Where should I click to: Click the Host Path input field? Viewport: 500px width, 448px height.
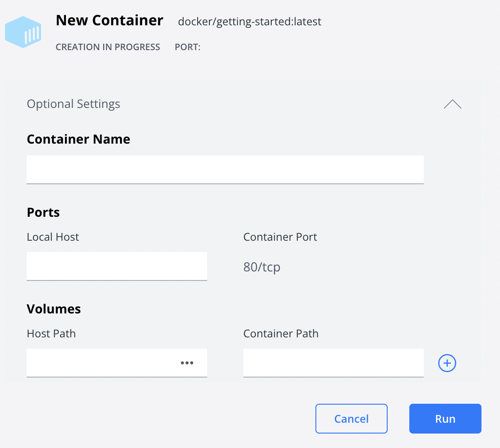point(117,363)
